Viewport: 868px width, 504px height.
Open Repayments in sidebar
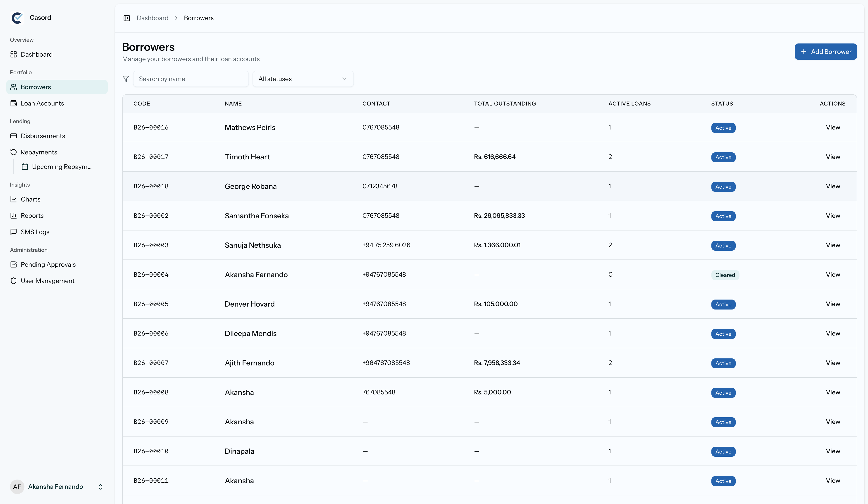click(38, 152)
